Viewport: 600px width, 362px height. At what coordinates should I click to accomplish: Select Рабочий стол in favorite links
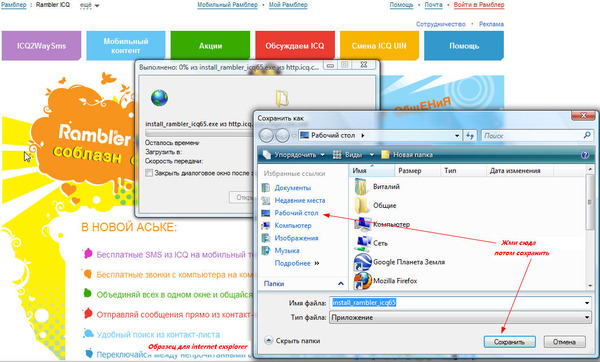pos(296,213)
